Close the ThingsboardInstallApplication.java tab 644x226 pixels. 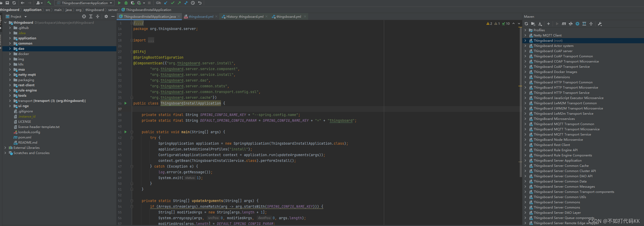179,16
